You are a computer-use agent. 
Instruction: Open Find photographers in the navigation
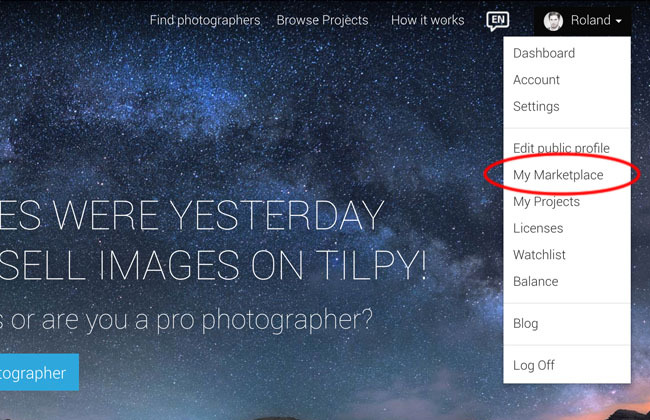pos(205,20)
